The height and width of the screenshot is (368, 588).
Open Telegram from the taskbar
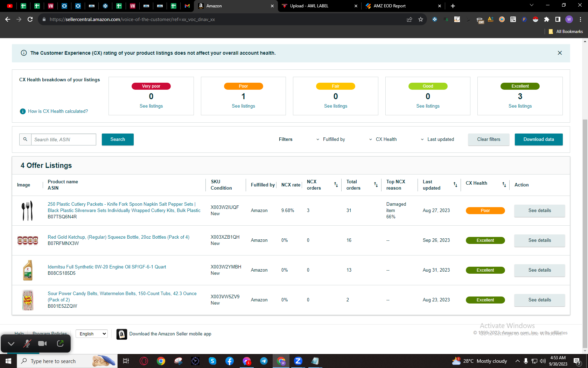click(264, 361)
